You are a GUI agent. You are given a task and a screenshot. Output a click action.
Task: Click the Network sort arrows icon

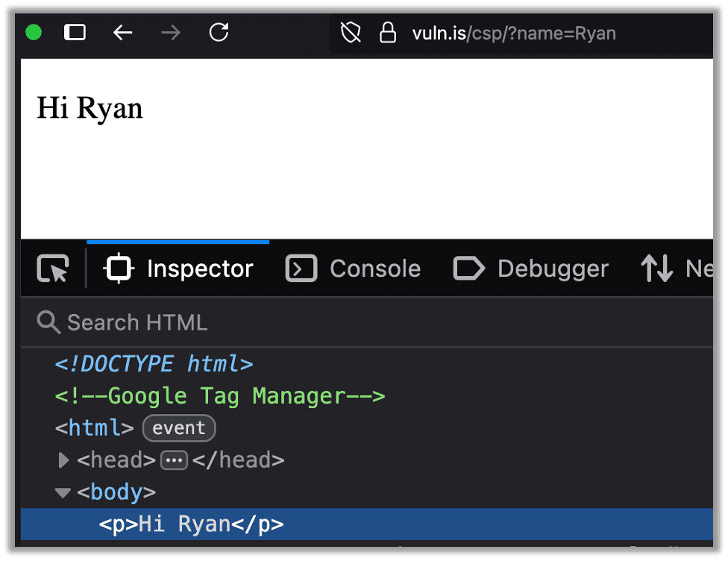click(656, 269)
